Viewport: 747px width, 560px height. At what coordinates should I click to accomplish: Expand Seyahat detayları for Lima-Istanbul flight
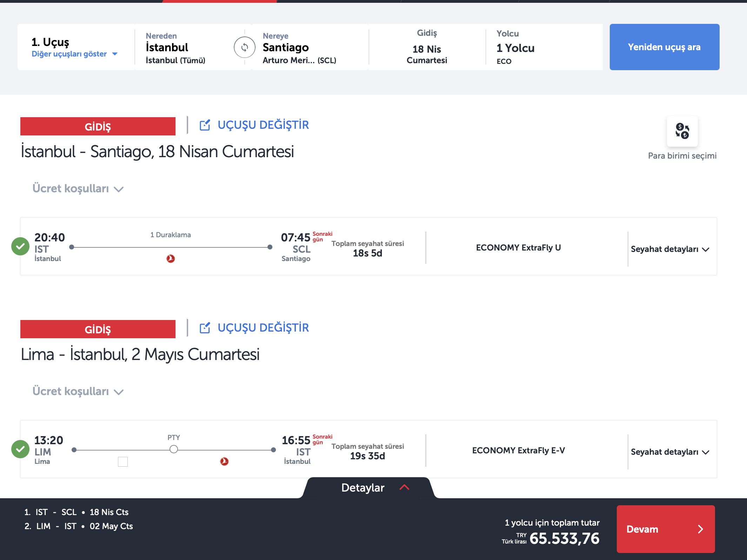670,452
